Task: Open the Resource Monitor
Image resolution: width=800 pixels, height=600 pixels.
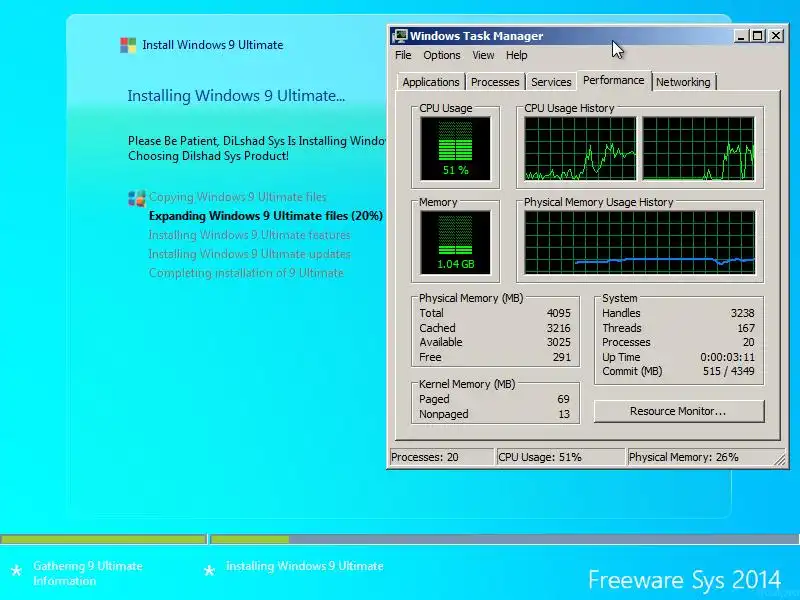Action: (x=679, y=411)
